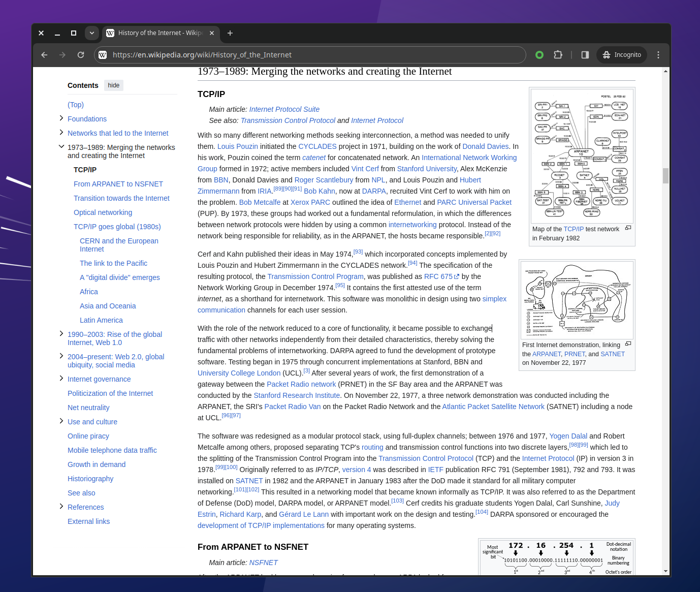The width and height of the screenshot is (700, 592).
Task: Open the Chrome three-dot menu
Action: (658, 55)
